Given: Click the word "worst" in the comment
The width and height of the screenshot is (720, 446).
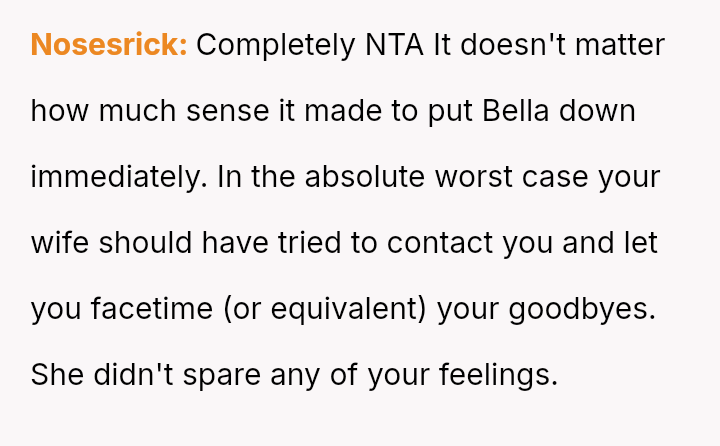Looking at the screenshot, I should coord(473,177).
